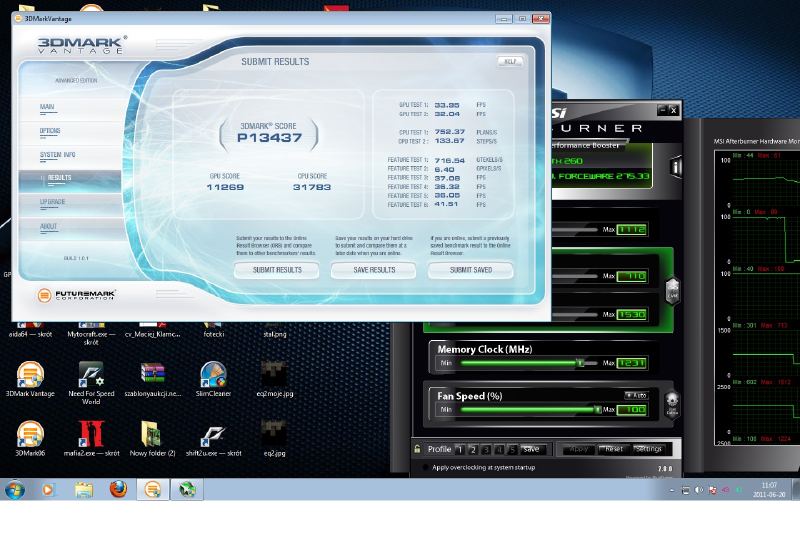Launch Windows Media Player from taskbar
Viewport: 800px width, 556px height.
pos(47,490)
